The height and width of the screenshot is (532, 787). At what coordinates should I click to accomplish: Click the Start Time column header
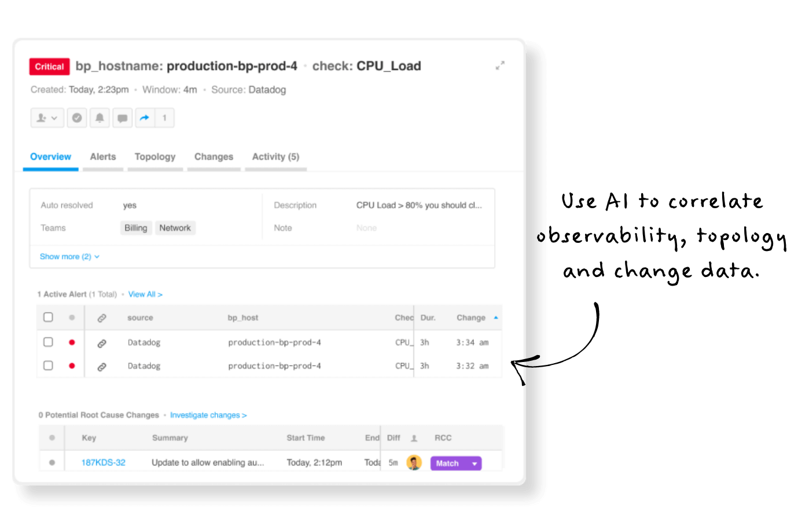pos(306,438)
